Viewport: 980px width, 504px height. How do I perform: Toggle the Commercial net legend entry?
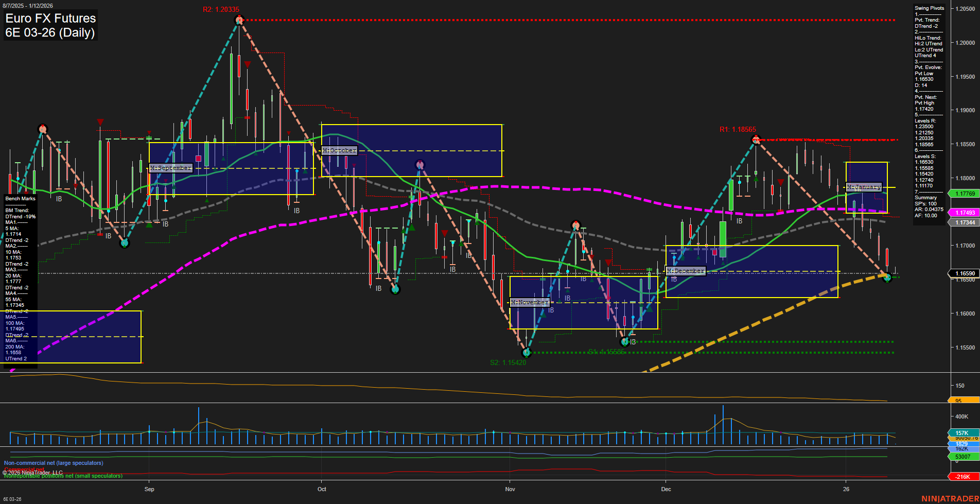coord(23,469)
